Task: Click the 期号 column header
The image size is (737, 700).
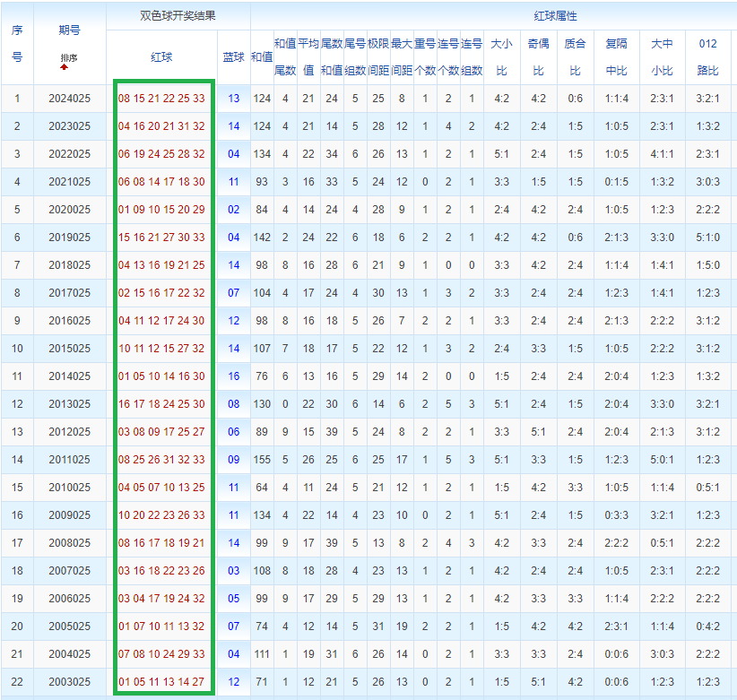Action: [69, 30]
